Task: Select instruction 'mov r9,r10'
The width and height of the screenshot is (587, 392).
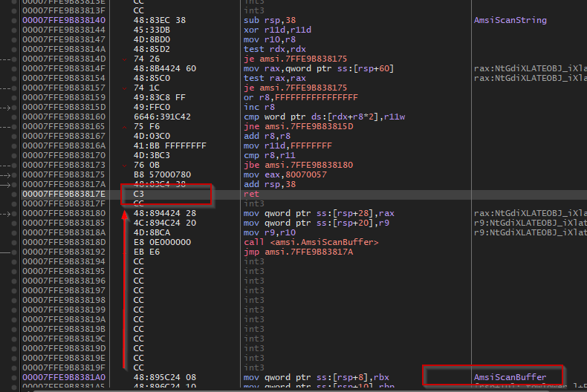Action: click(x=270, y=232)
